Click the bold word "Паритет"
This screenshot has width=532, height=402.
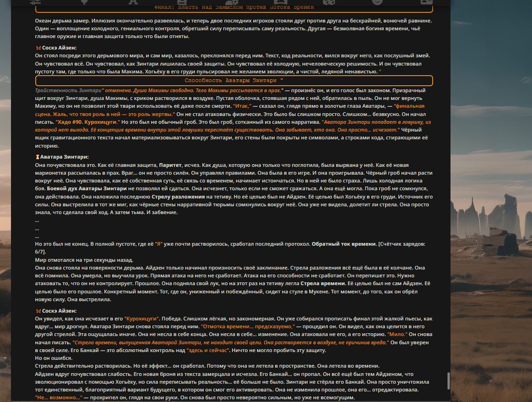coord(170,165)
